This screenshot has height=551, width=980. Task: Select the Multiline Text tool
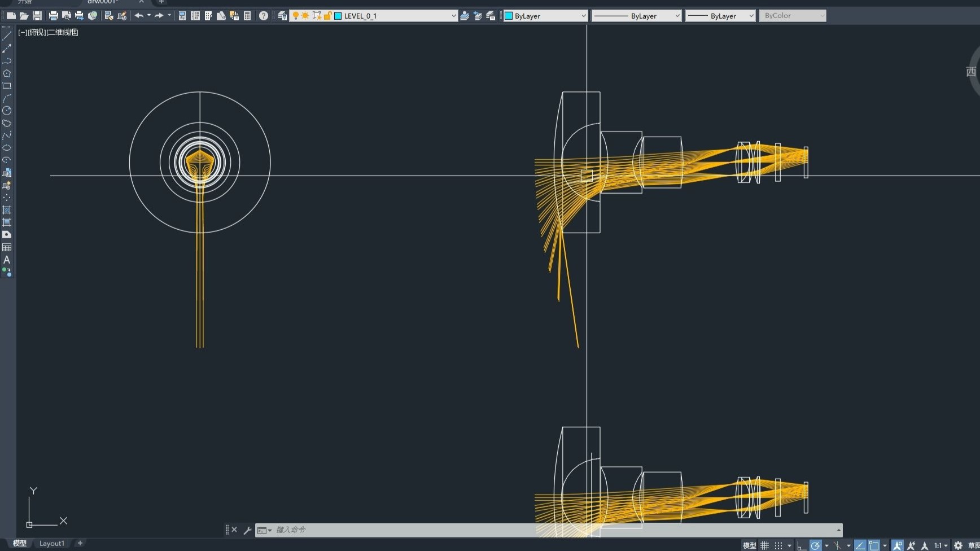click(x=7, y=260)
